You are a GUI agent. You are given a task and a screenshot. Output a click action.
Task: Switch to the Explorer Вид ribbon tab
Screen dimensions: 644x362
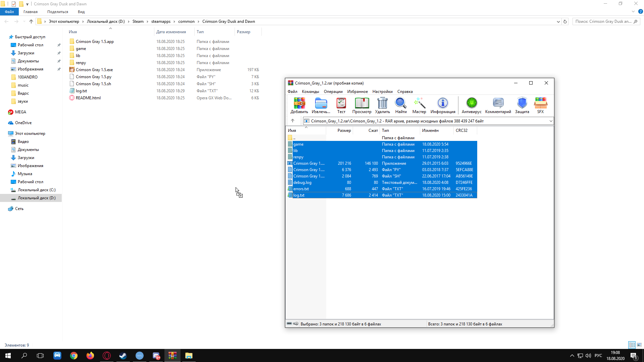(x=81, y=12)
